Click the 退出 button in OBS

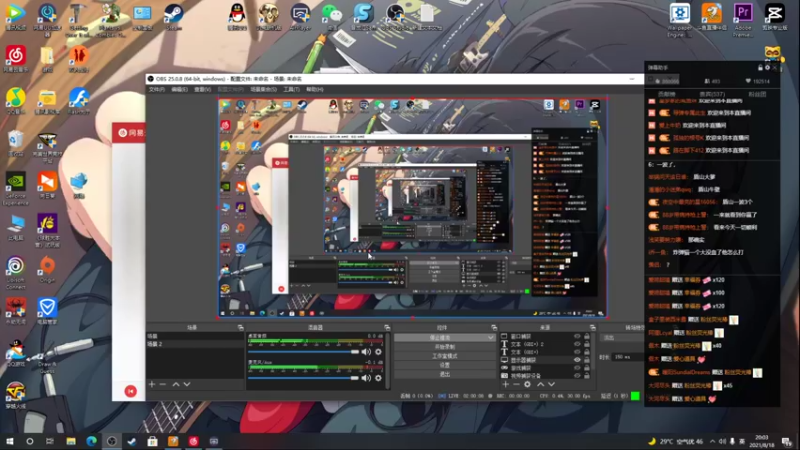pos(445,374)
